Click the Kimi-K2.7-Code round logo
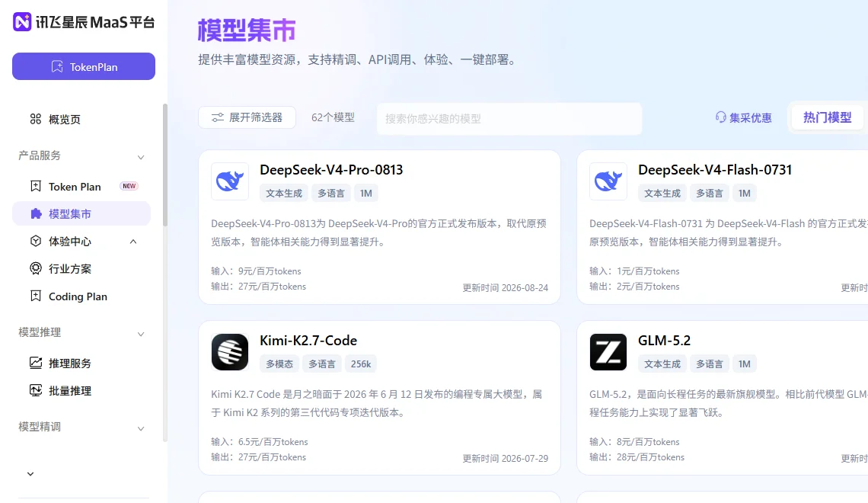Image resolution: width=868 pixels, height=503 pixels. click(x=230, y=352)
